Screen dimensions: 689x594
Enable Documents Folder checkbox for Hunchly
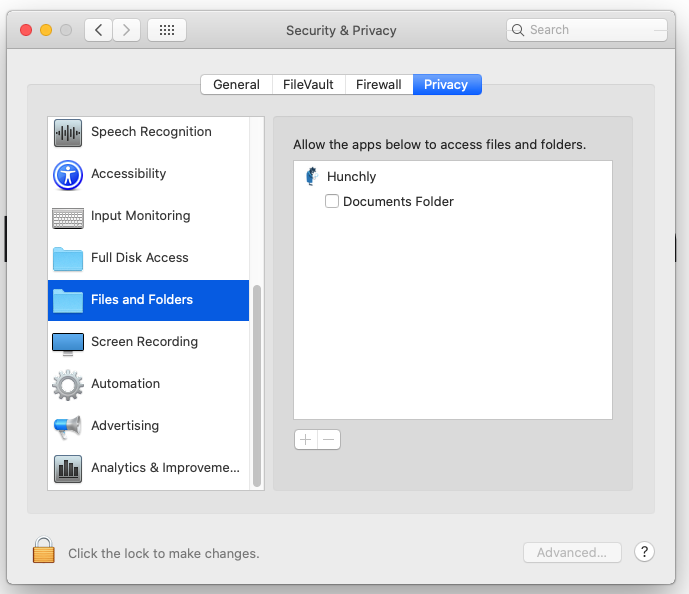(x=332, y=201)
